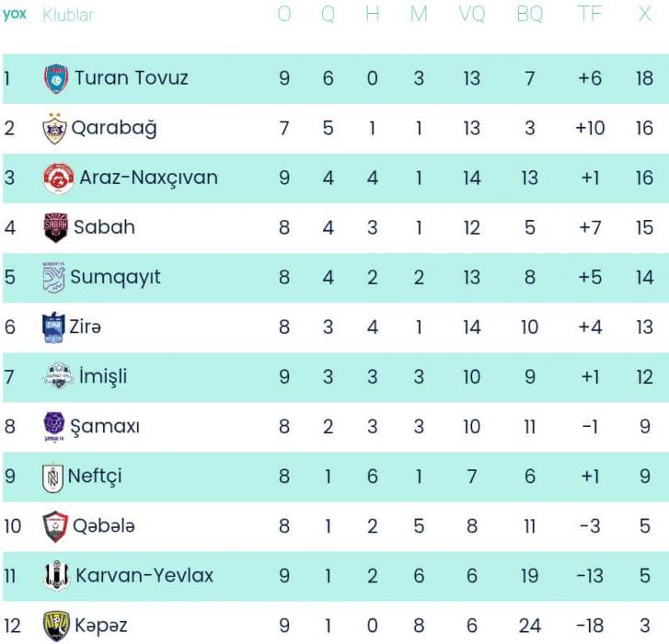Image resolution: width=669 pixels, height=644 pixels.
Task: Sort table by the X points column
Action: [644, 15]
